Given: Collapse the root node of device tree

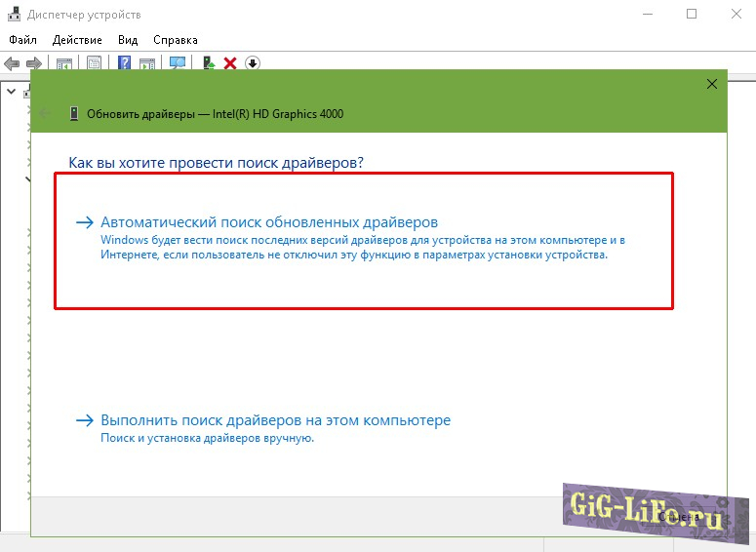Looking at the screenshot, I should (12, 92).
